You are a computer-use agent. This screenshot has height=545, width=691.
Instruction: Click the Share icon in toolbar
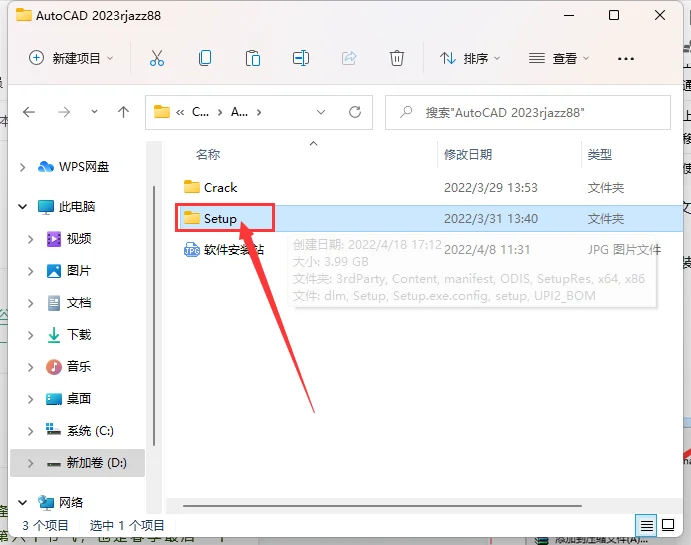pyautogui.click(x=349, y=58)
